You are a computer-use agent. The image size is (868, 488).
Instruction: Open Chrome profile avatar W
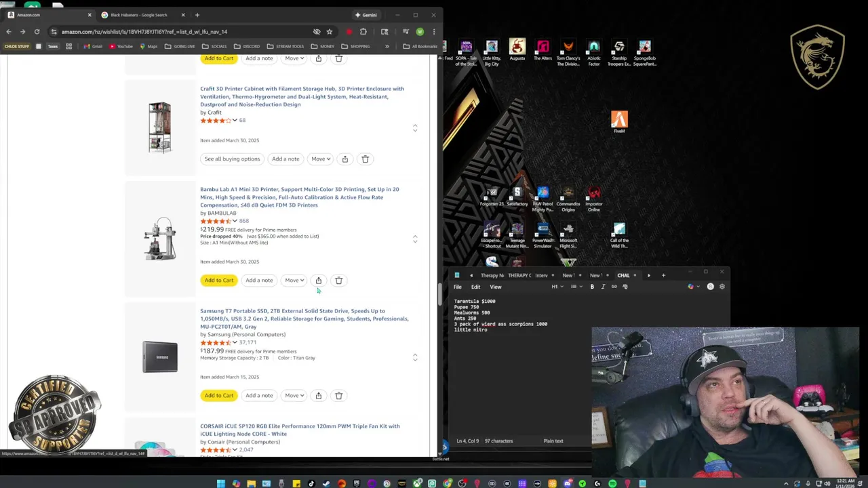(x=420, y=31)
